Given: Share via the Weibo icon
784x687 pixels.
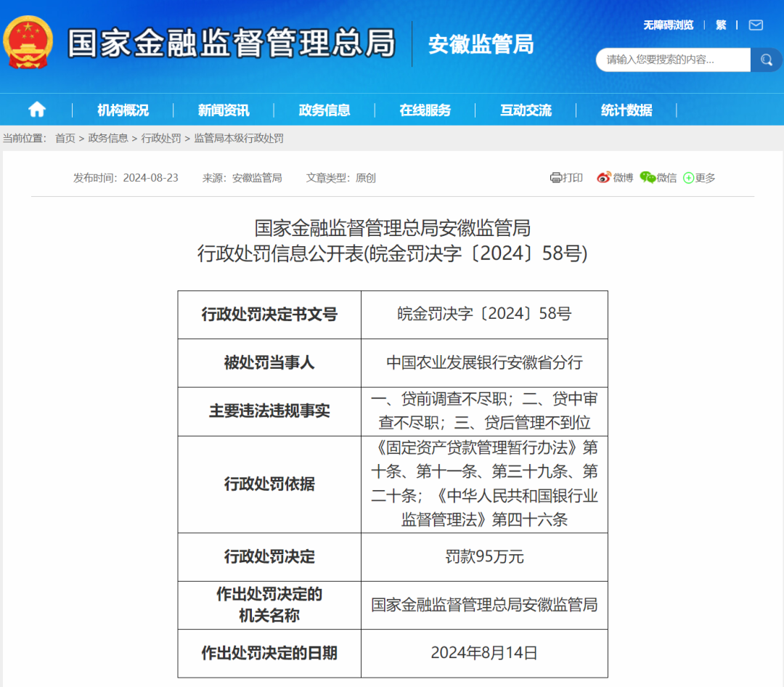Looking at the screenshot, I should click(603, 178).
